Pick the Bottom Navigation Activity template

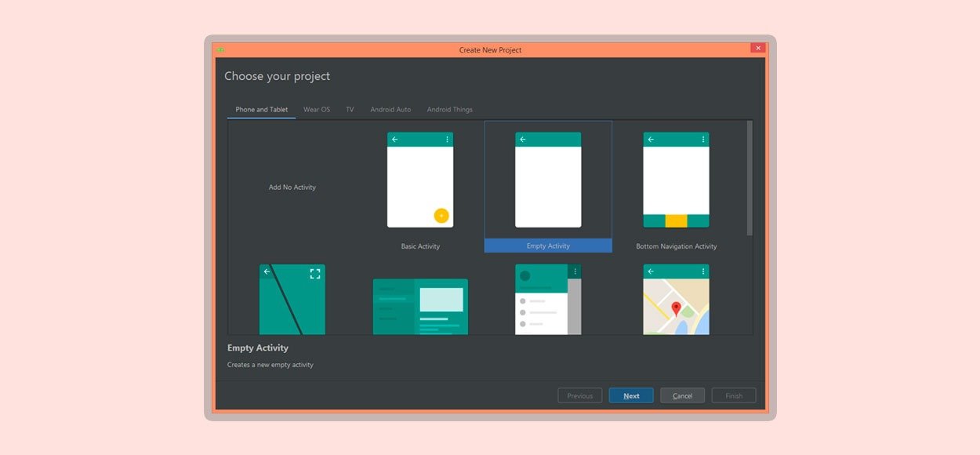tap(676, 180)
